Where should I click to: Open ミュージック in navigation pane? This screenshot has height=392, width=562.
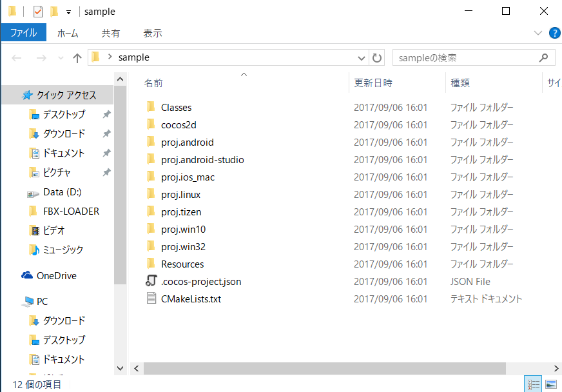click(x=63, y=250)
